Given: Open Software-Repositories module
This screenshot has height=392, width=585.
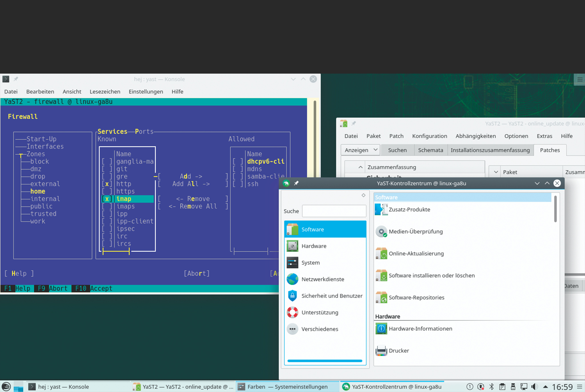Looking at the screenshot, I should (x=416, y=297).
